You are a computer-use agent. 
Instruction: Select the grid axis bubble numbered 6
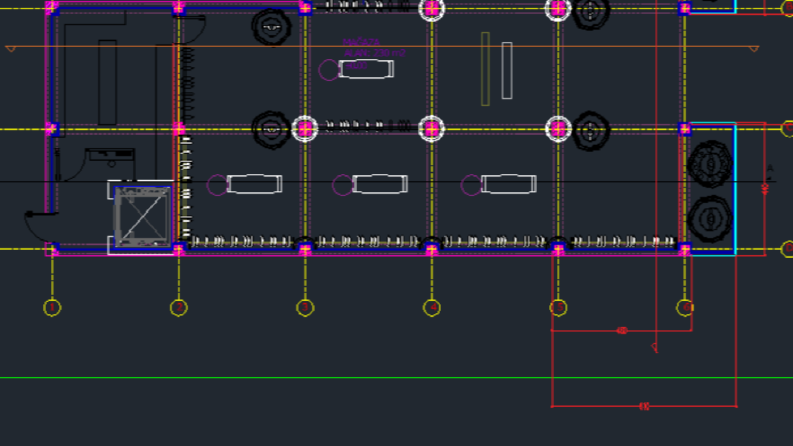click(x=685, y=307)
